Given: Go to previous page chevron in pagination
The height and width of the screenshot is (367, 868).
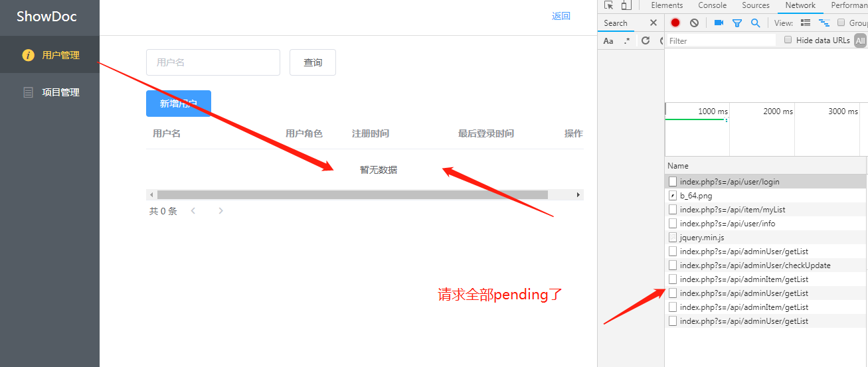Looking at the screenshot, I should [193, 211].
